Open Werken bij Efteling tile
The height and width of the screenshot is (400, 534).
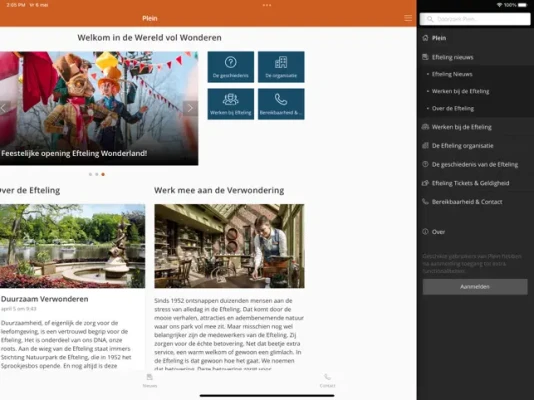231,104
